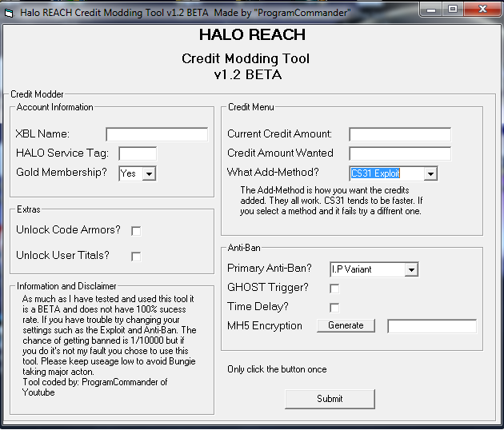This screenshot has height=430, width=504.
Task: Click the app icon in title bar
Action: [9, 13]
